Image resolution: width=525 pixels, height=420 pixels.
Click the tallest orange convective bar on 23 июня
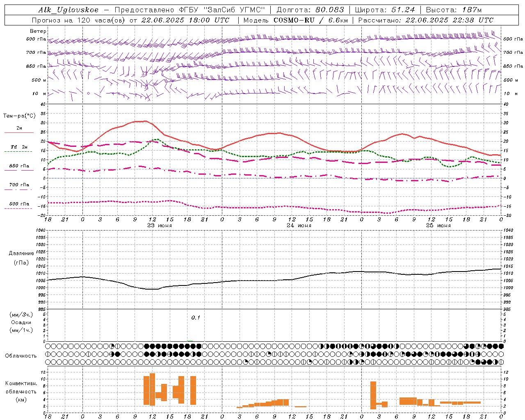[x=153, y=389]
